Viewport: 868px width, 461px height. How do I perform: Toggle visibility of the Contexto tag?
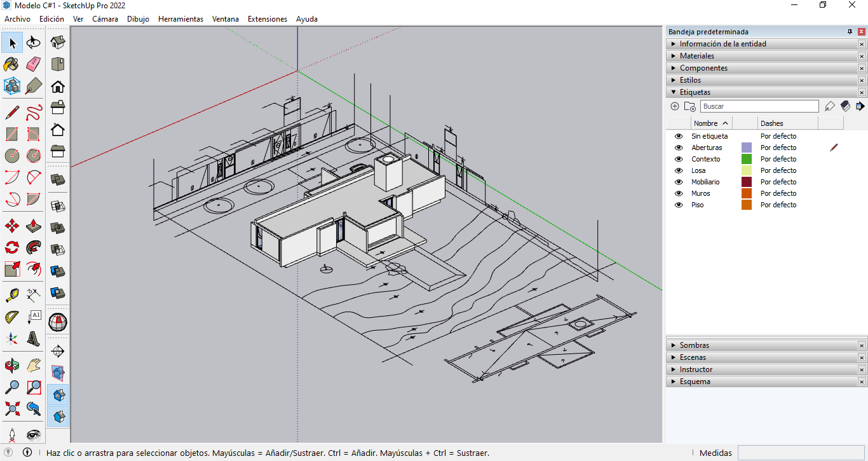point(679,159)
